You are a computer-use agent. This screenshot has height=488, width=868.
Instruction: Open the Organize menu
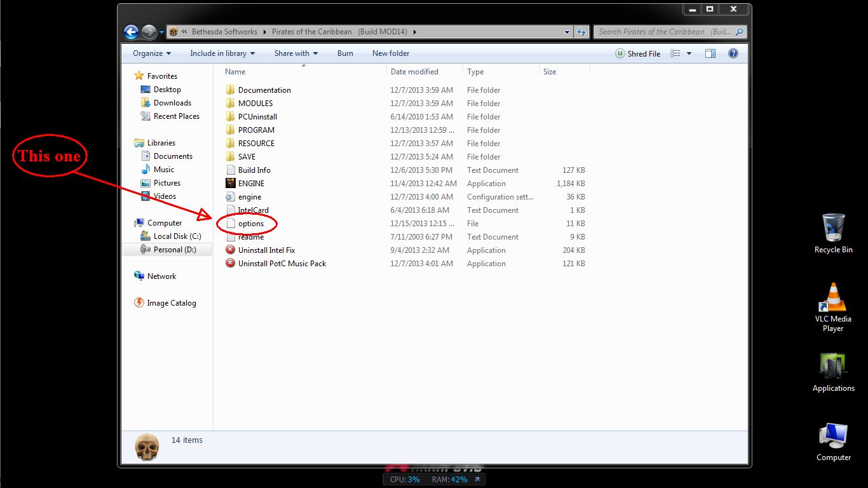pos(152,53)
